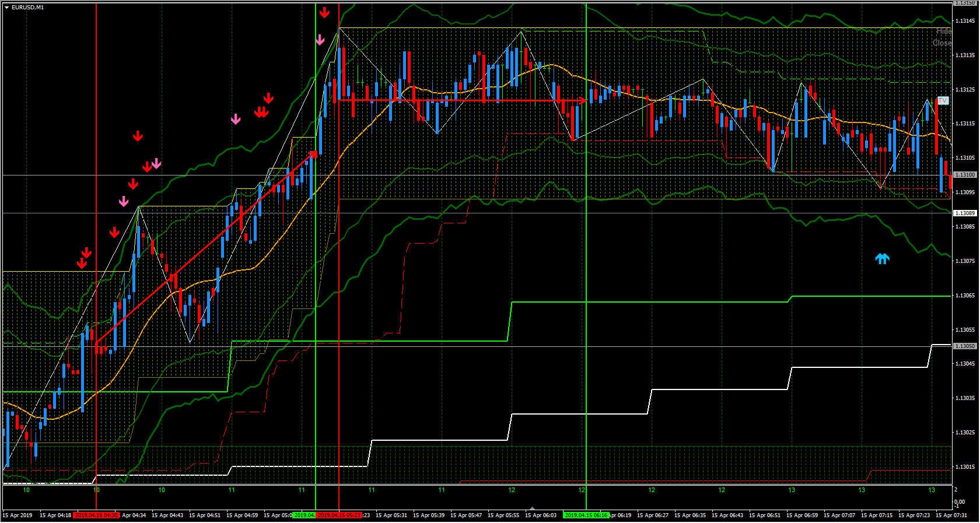
Task: Click the 15 Apr 05:31 time label
Action: point(391,515)
